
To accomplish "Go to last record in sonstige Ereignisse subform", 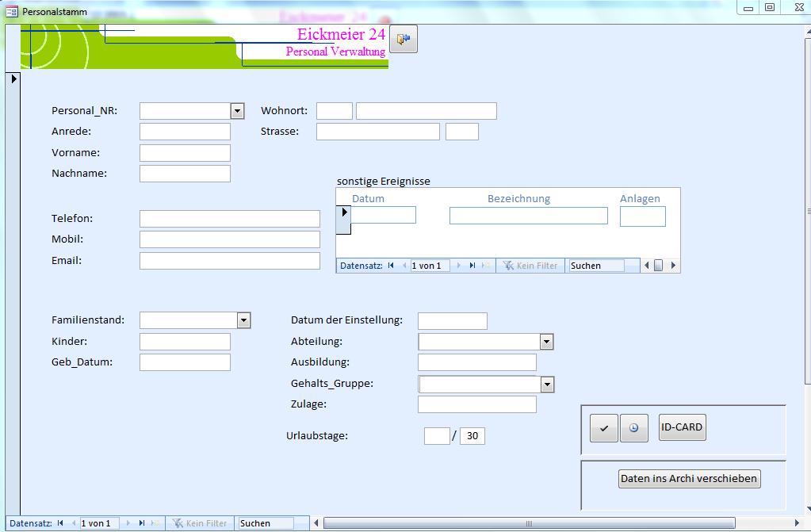I will pos(472,266).
